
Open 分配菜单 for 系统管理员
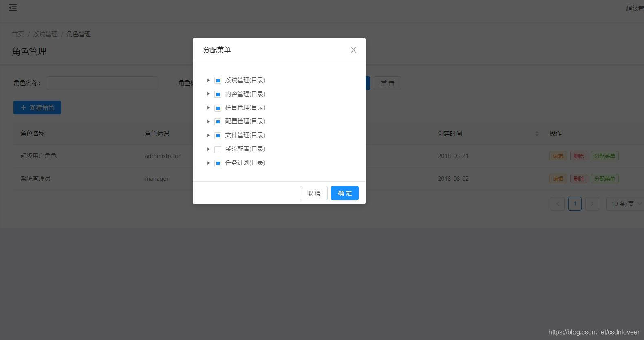point(604,179)
